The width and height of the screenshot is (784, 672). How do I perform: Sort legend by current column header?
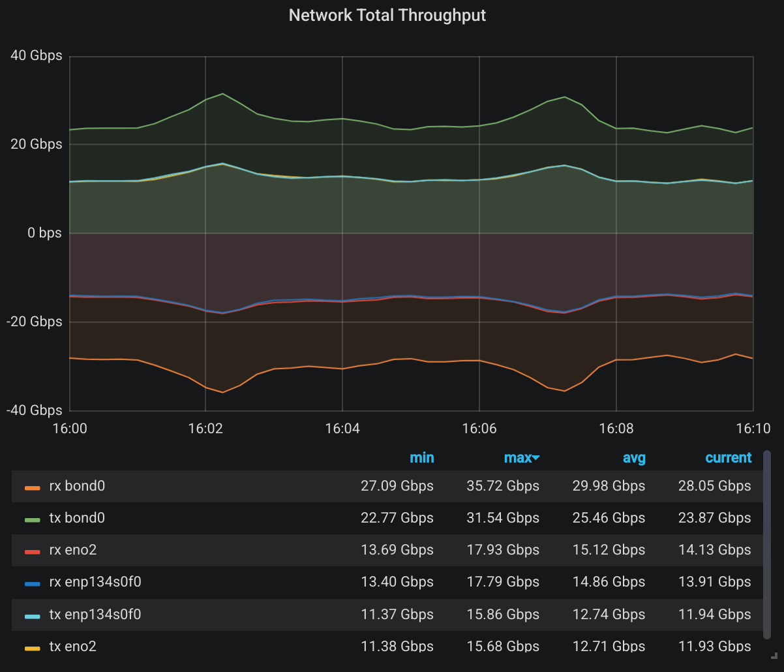point(729,458)
